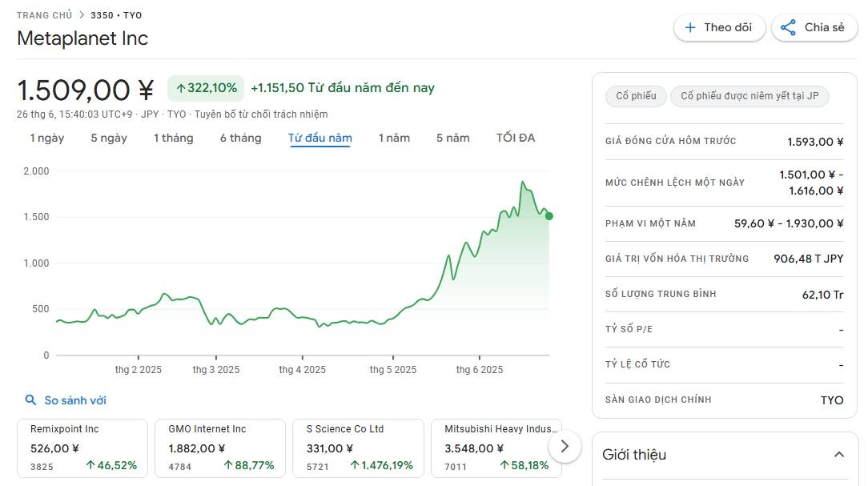Click the 1.593,00 ¥ previous close value

click(x=815, y=142)
